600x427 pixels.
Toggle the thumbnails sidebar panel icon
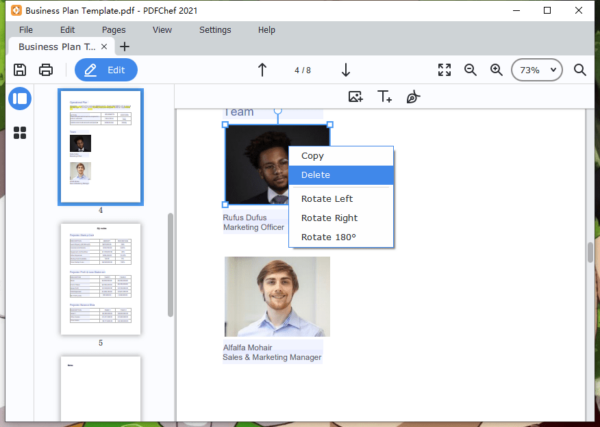point(20,99)
